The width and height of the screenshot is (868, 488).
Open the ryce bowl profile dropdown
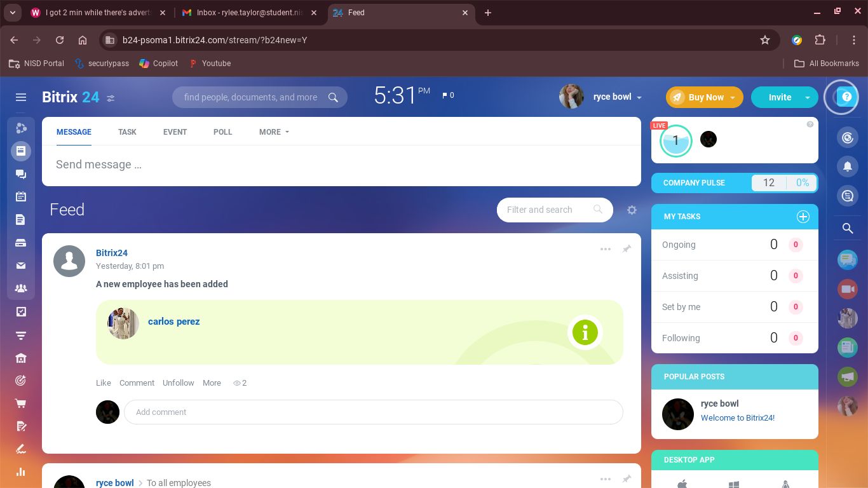coord(639,98)
